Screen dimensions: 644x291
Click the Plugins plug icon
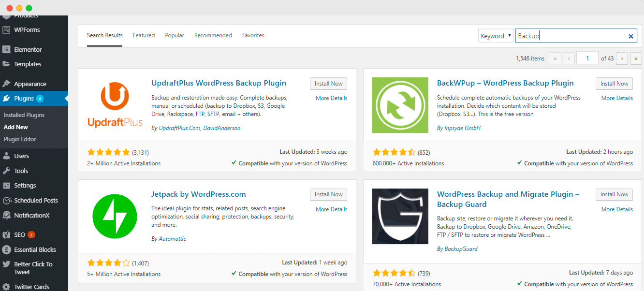click(6, 98)
